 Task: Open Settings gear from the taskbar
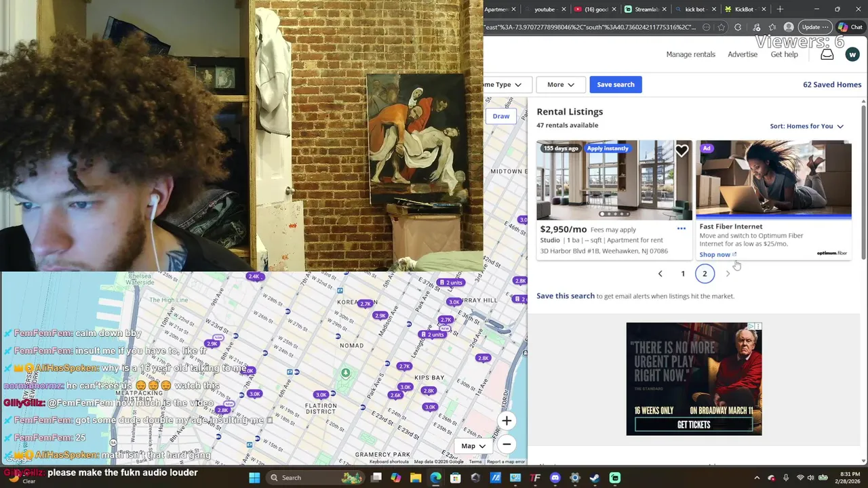pyautogui.click(x=575, y=478)
